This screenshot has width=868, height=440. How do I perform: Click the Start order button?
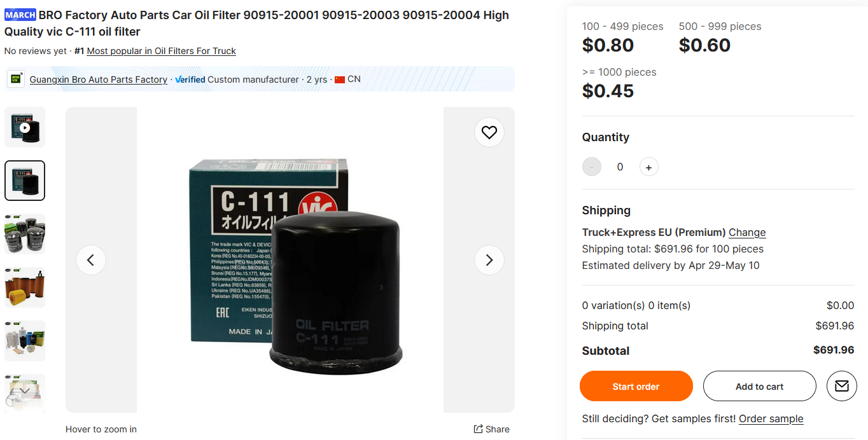[636, 386]
